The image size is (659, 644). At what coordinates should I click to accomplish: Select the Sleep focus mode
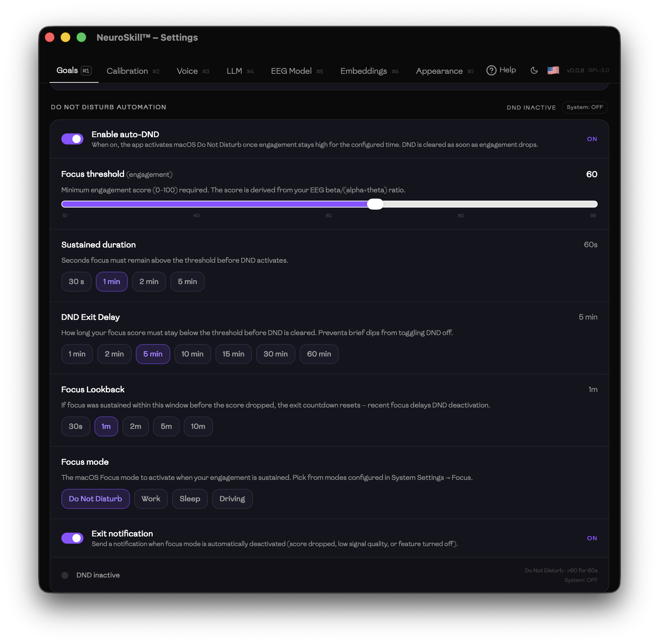tap(190, 499)
